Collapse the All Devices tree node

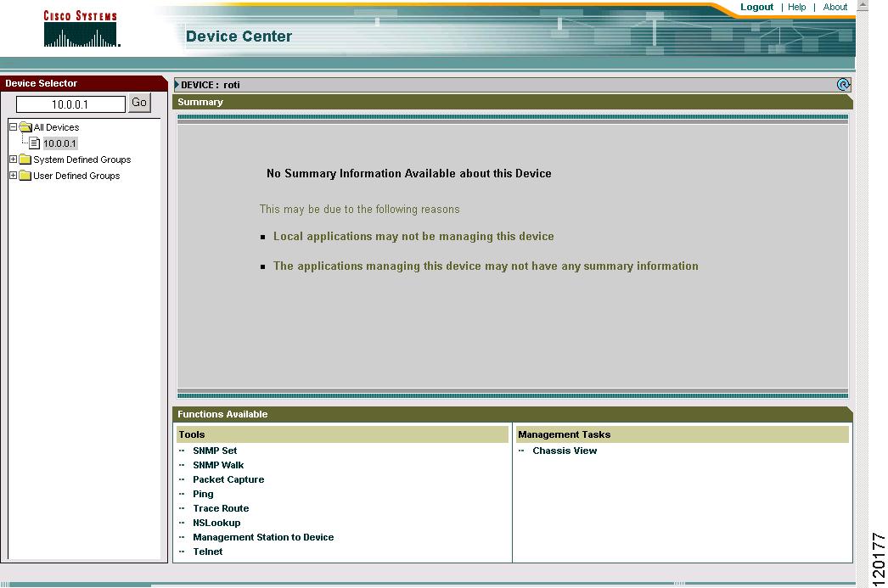[13, 126]
